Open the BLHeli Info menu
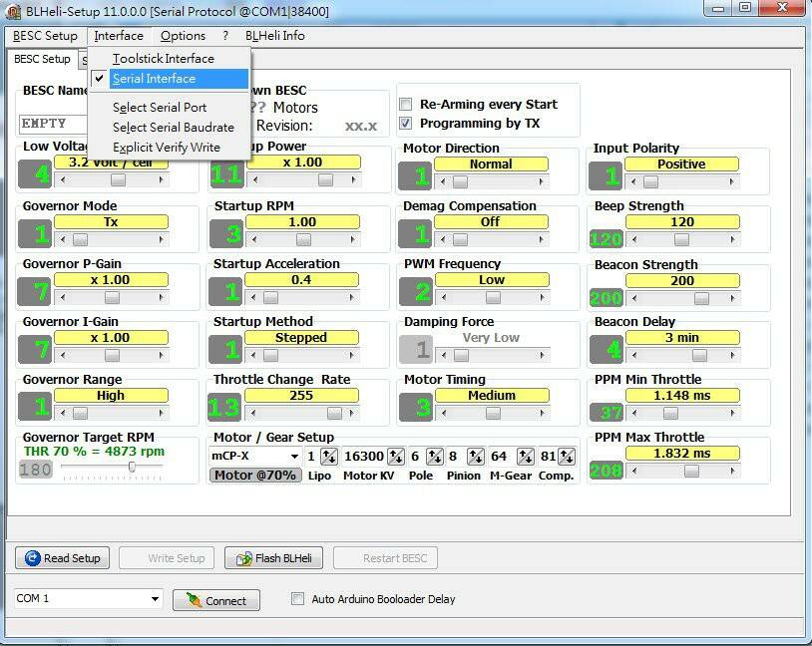 pos(275,36)
